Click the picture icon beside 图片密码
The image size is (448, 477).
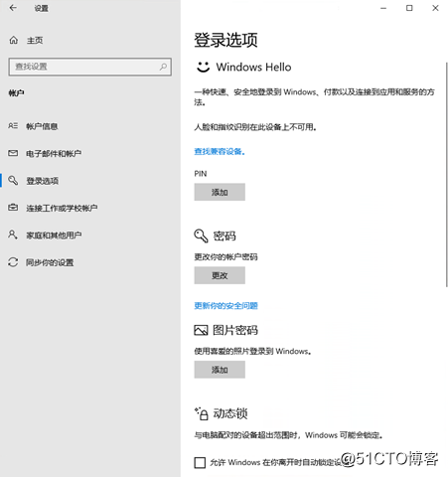tap(201, 330)
